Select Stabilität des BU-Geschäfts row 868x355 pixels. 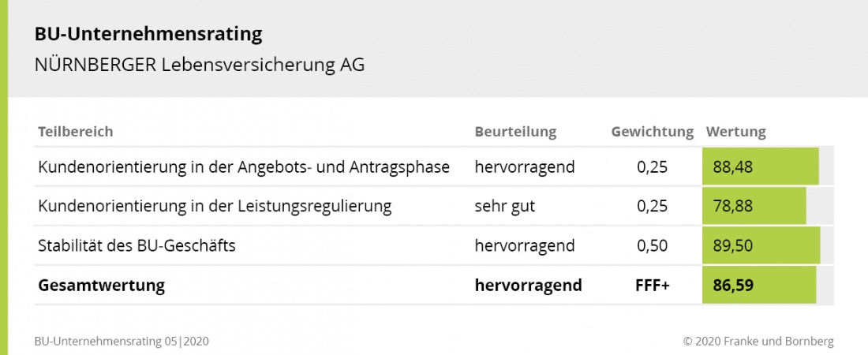(433, 245)
